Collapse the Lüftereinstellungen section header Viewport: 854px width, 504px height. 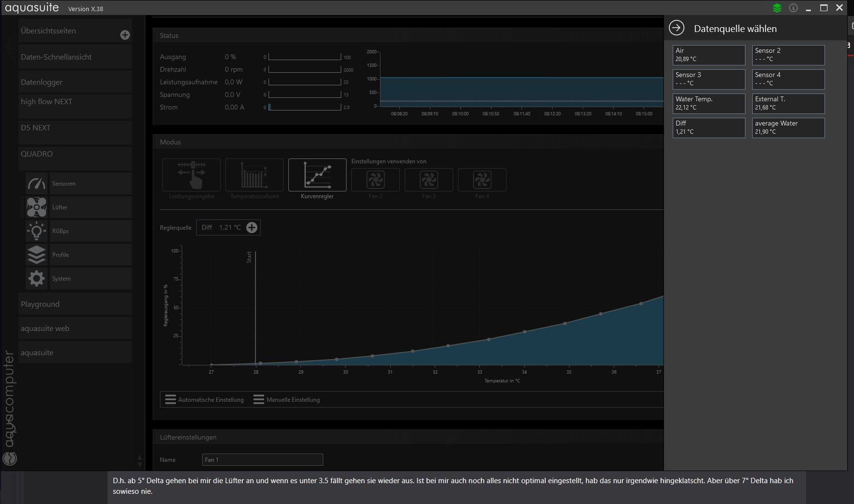tap(408, 437)
